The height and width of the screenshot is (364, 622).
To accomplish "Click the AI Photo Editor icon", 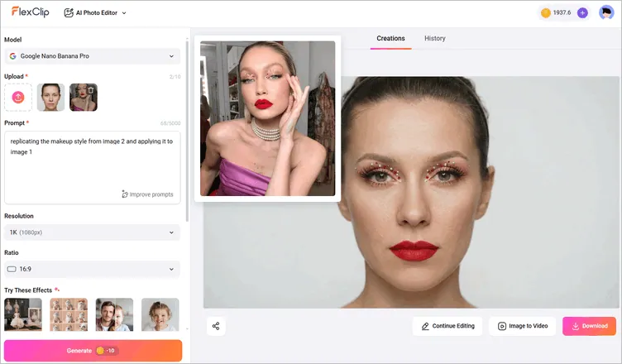I will 69,12.
